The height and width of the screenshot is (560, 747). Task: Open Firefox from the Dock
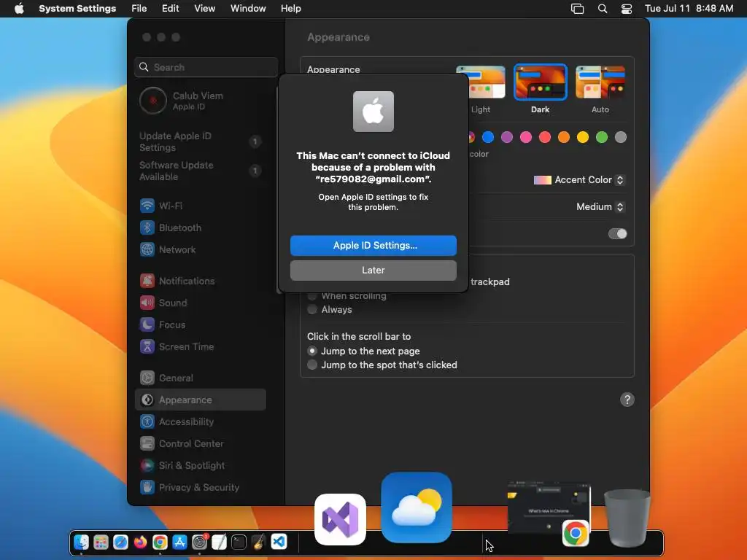[x=141, y=542]
